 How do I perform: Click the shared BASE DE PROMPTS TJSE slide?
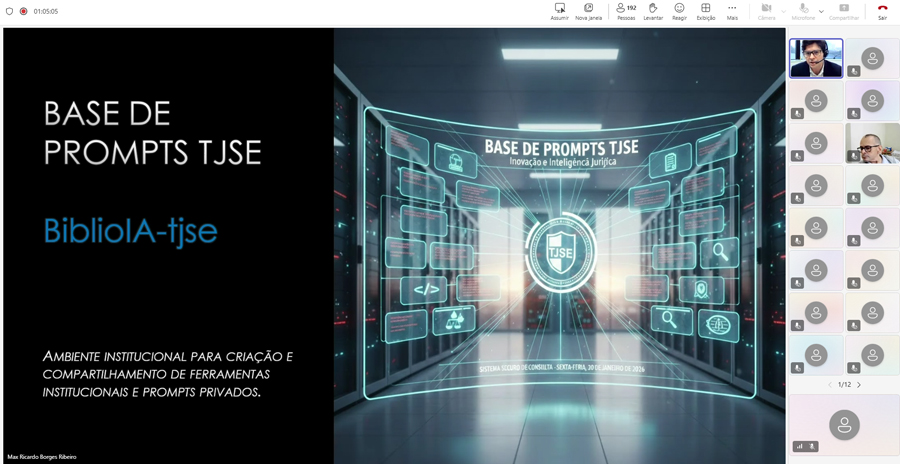(394, 246)
